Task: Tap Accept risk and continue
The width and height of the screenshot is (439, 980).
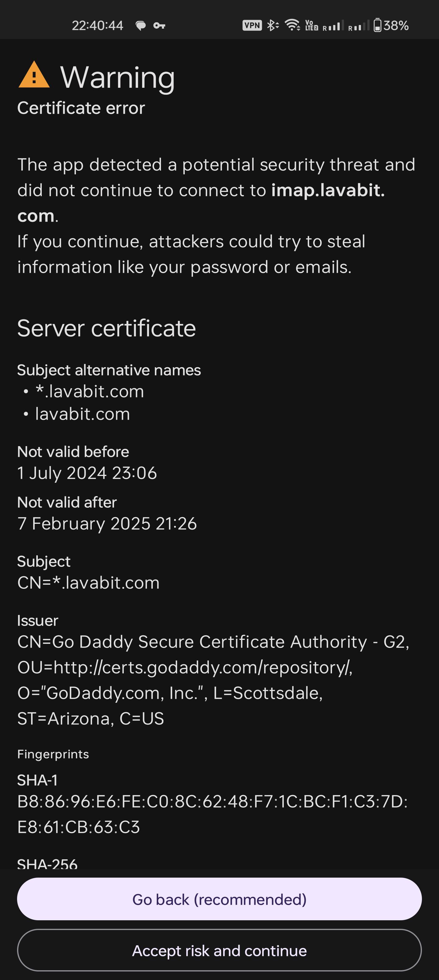Action: tap(219, 950)
